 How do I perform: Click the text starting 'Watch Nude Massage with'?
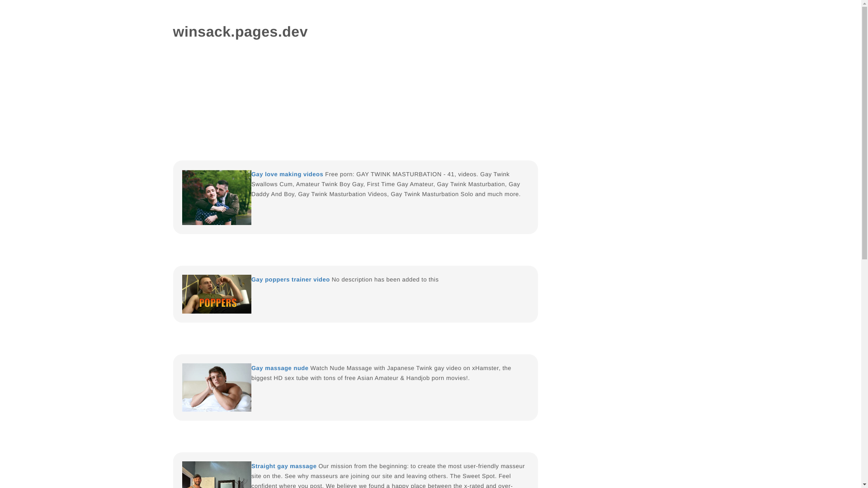click(x=381, y=373)
